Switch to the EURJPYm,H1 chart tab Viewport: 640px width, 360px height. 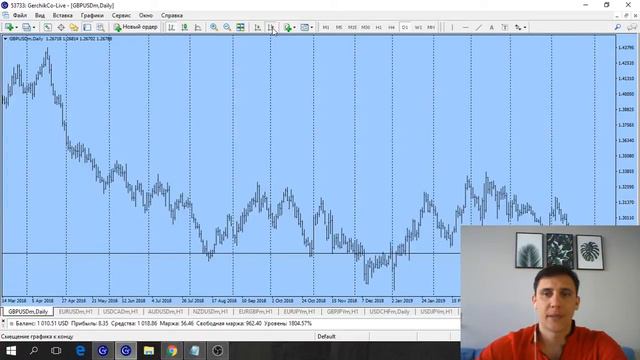click(x=300, y=312)
